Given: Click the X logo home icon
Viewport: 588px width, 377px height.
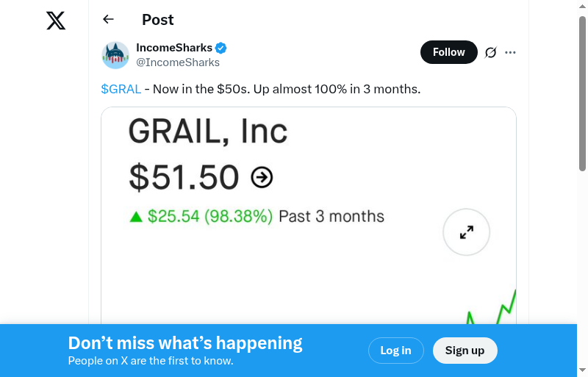Looking at the screenshot, I should 56,21.
